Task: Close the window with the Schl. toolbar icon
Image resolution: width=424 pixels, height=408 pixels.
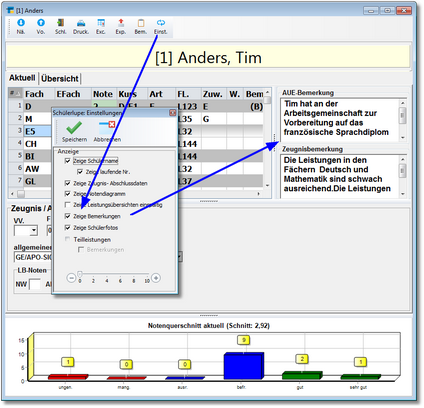Action: tap(61, 26)
